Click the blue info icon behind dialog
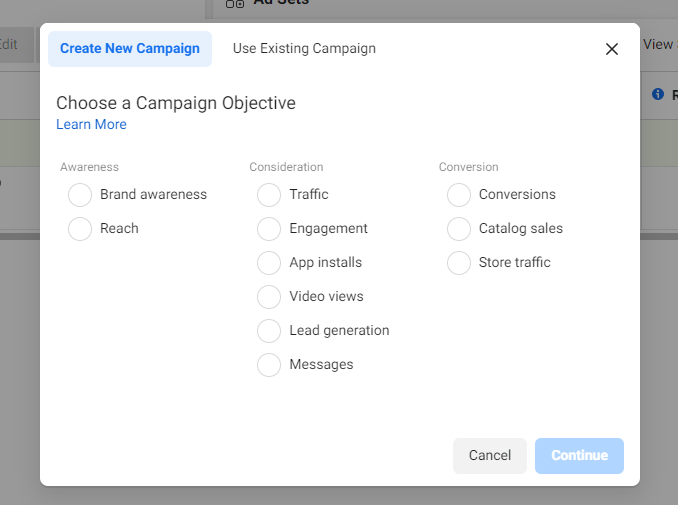 (x=658, y=94)
